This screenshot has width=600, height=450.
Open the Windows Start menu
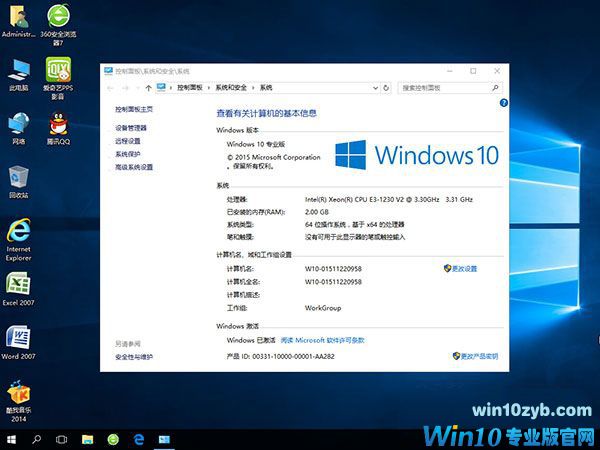[12, 439]
